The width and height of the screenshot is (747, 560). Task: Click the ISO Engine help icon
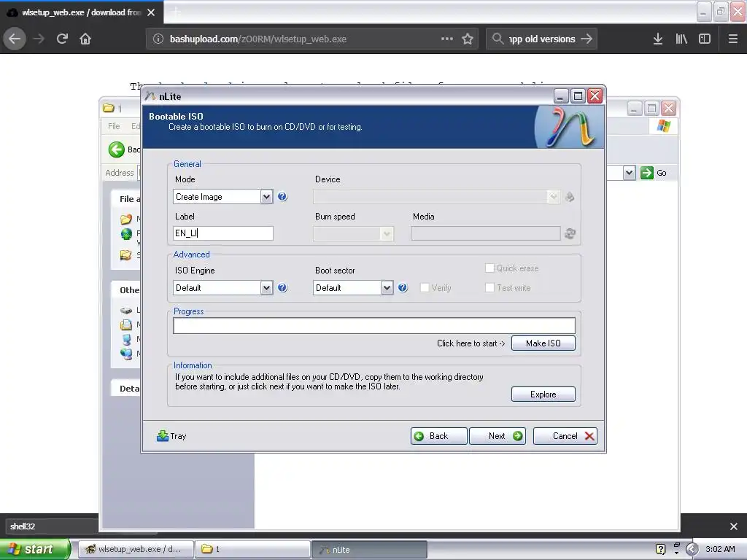pyautogui.click(x=282, y=287)
